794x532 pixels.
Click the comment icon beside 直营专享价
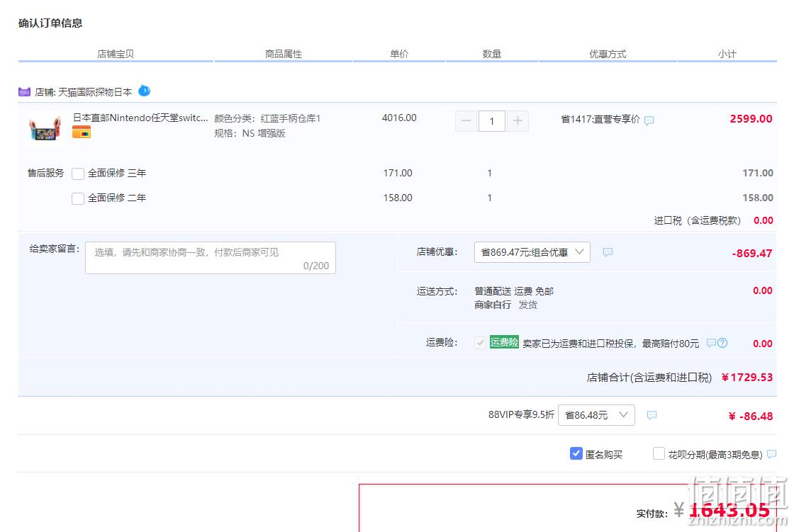649,120
